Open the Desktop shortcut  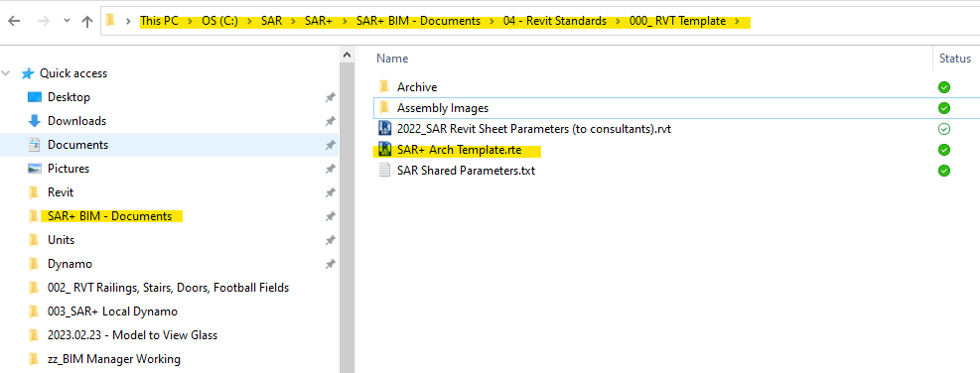pos(69,97)
